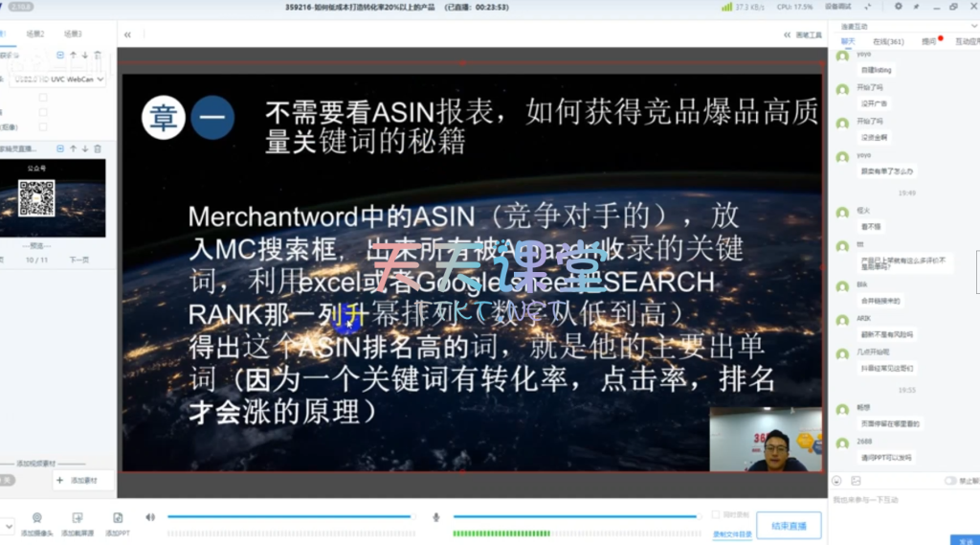The width and height of the screenshot is (980, 545).
Task: Click the 结束直播 button
Action: click(x=788, y=526)
